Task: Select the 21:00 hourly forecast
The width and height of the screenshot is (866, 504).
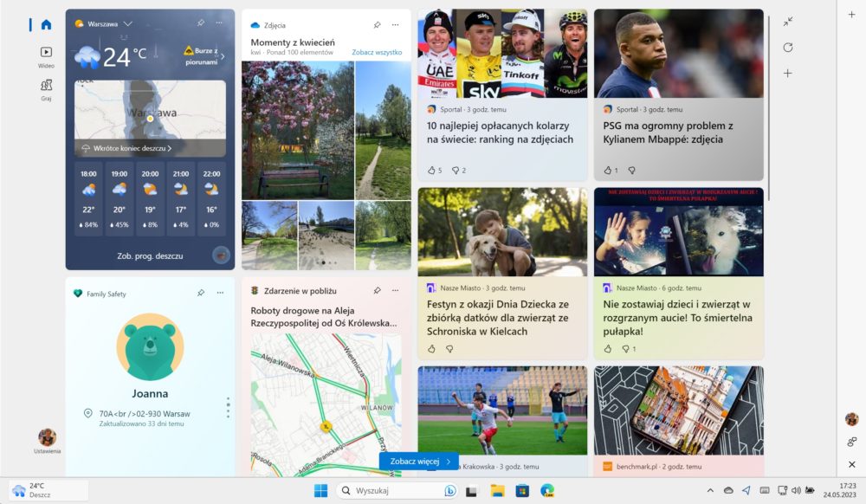Action: point(181,199)
